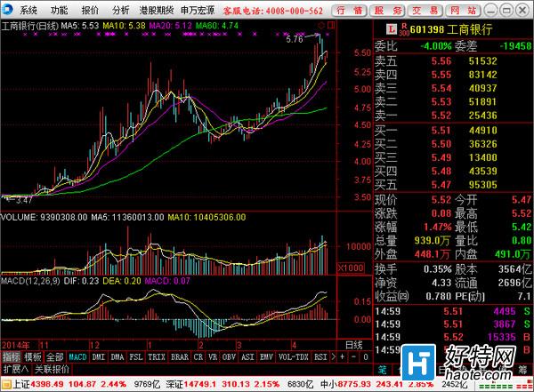Switch to the VR indicator

pos(213,357)
